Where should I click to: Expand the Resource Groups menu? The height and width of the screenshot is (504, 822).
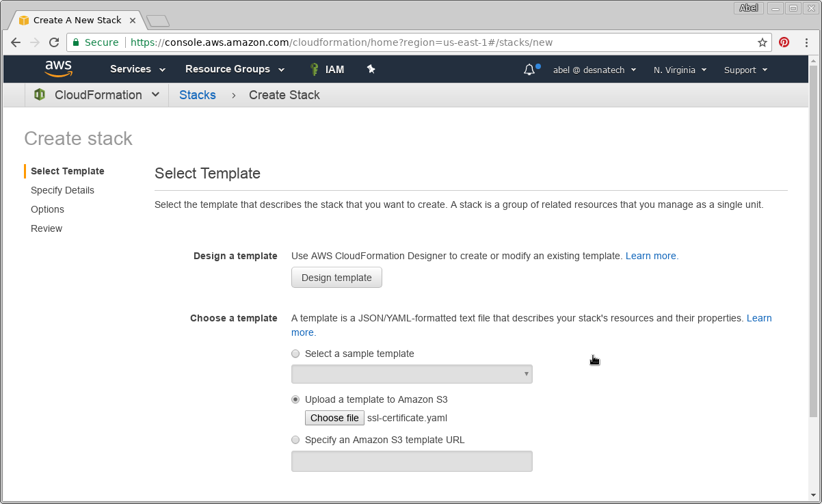(x=236, y=69)
